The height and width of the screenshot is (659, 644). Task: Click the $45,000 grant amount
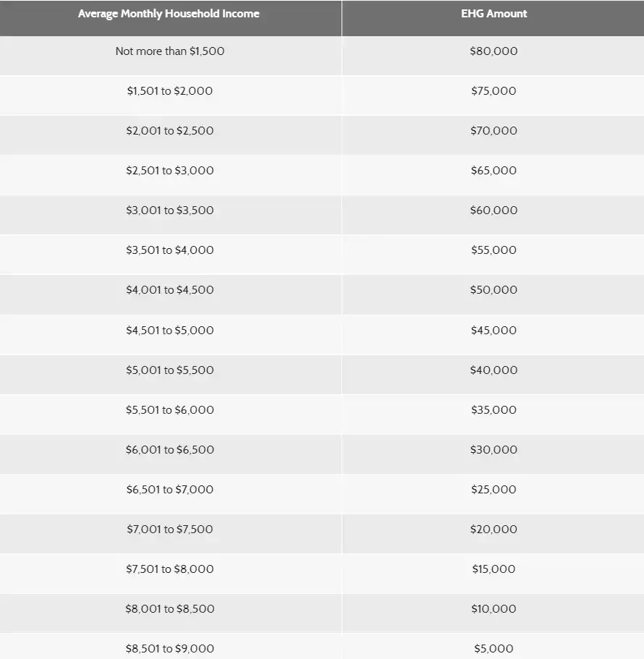click(x=493, y=331)
